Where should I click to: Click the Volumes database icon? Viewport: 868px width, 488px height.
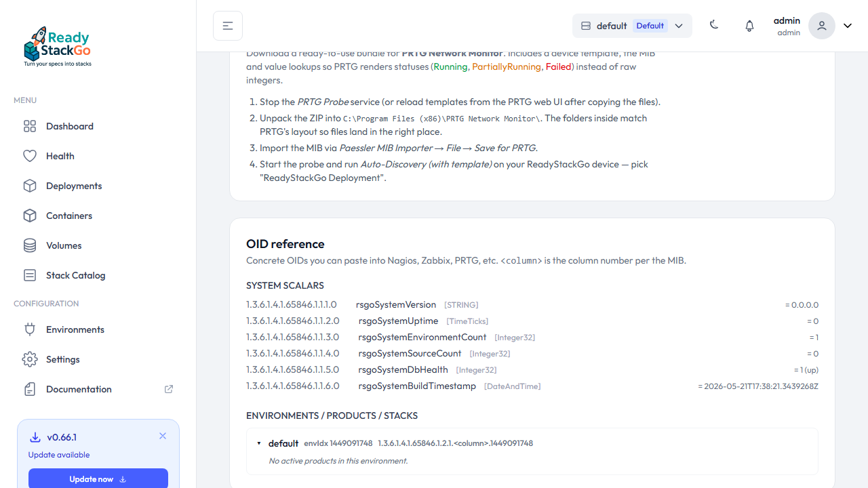coord(30,245)
